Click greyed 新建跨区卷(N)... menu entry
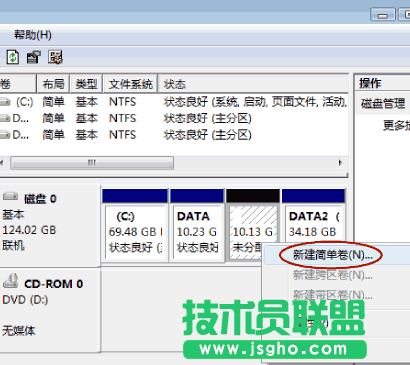This screenshot has height=365, width=410. click(332, 275)
